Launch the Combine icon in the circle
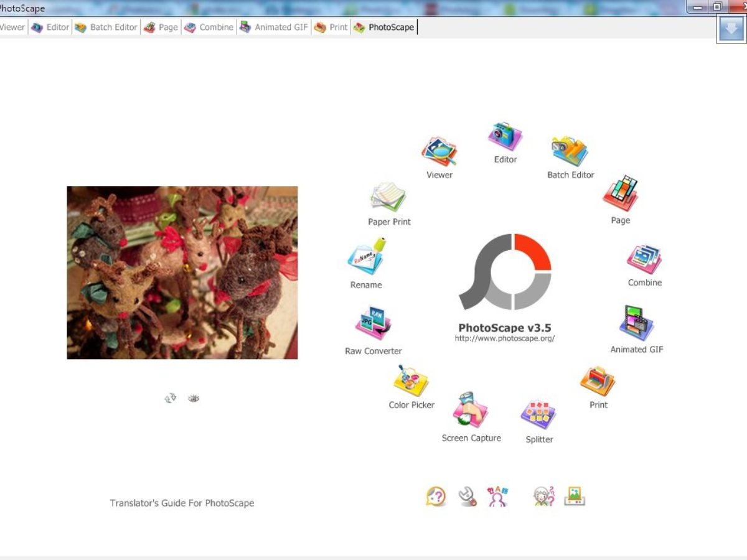Image resolution: width=747 pixels, height=560 pixels. pos(644,259)
